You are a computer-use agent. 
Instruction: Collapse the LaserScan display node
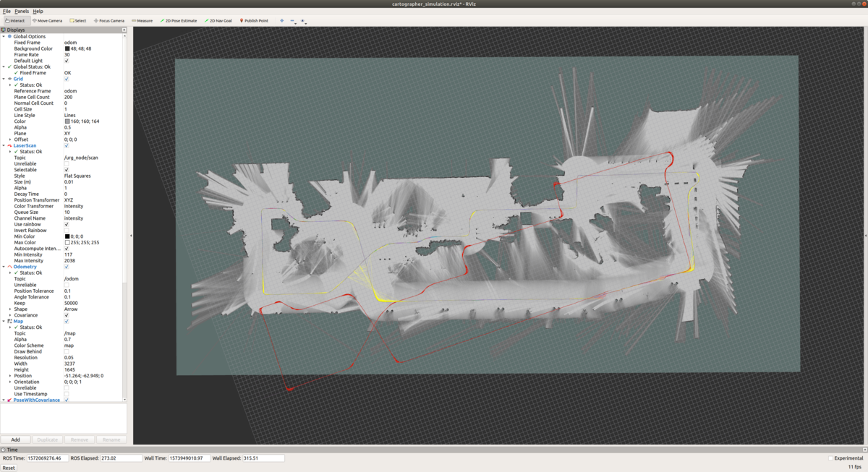pyautogui.click(x=4, y=145)
